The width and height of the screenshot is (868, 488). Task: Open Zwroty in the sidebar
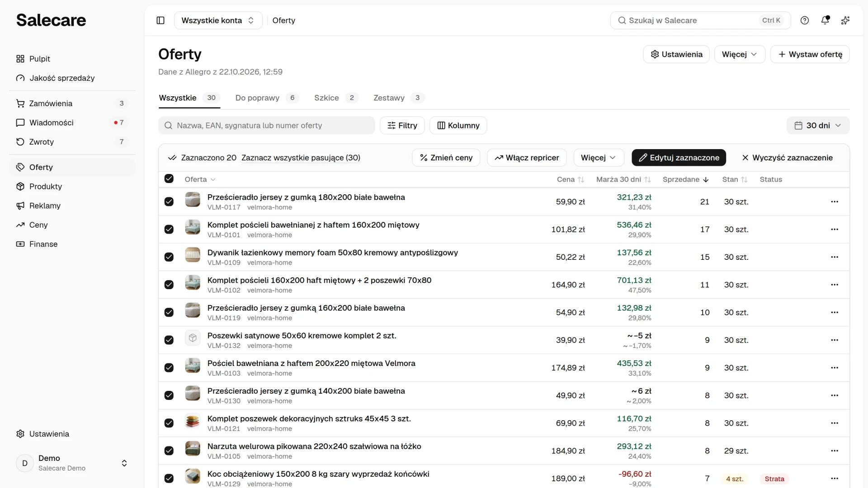point(72,142)
